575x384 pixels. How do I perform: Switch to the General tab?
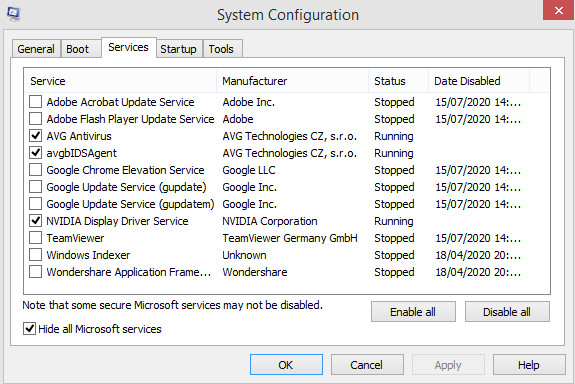(x=36, y=49)
